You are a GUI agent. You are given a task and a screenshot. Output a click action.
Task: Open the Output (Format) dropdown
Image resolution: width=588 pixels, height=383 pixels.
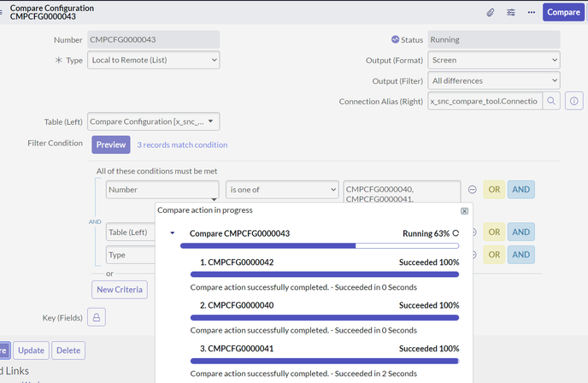click(494, 60)
